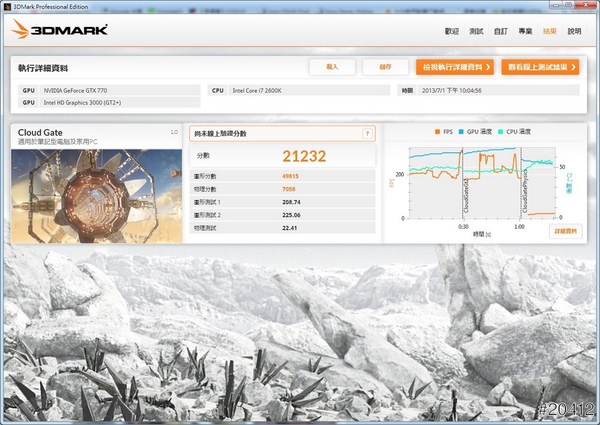Click the physics score value 7058
This screenshot has width=600, height=425.
(289, 189)
